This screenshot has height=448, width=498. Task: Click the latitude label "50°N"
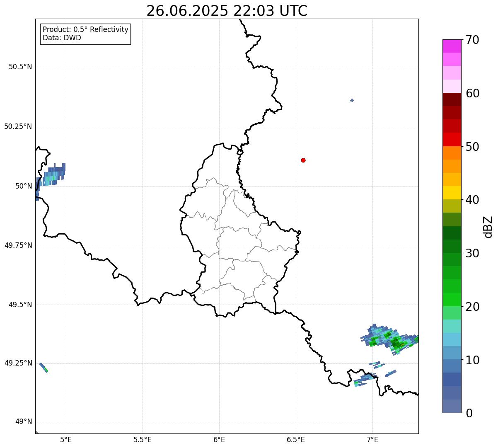point(23,186)
